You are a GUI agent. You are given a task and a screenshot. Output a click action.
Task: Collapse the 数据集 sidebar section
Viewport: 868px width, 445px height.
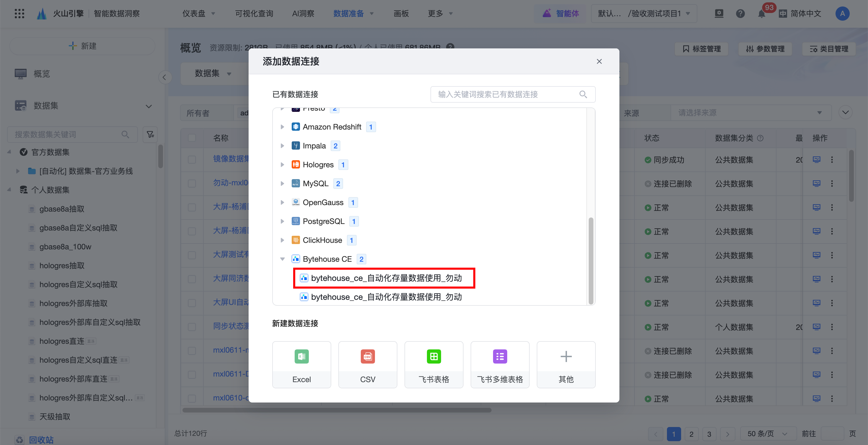pyautogui.click(x=149, y=106)
